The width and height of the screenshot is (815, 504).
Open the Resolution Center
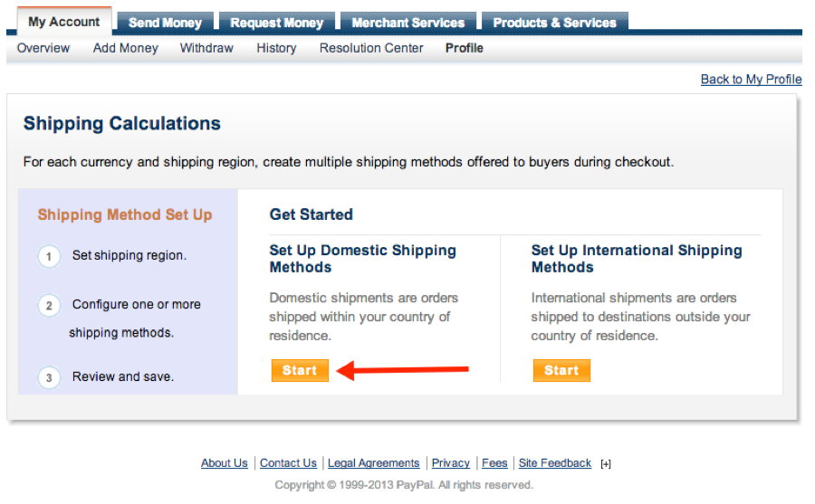[371, 48]
